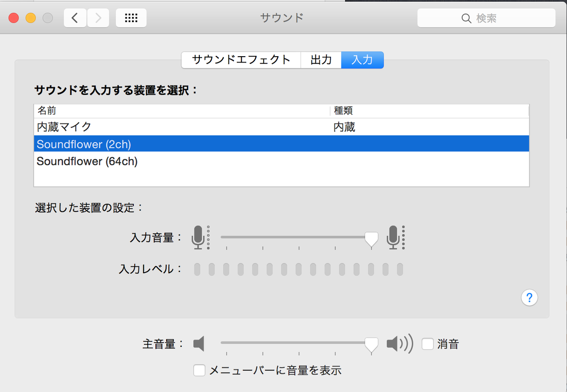Click the 種類 column header

pyautogui.click(x=429, y=111)
